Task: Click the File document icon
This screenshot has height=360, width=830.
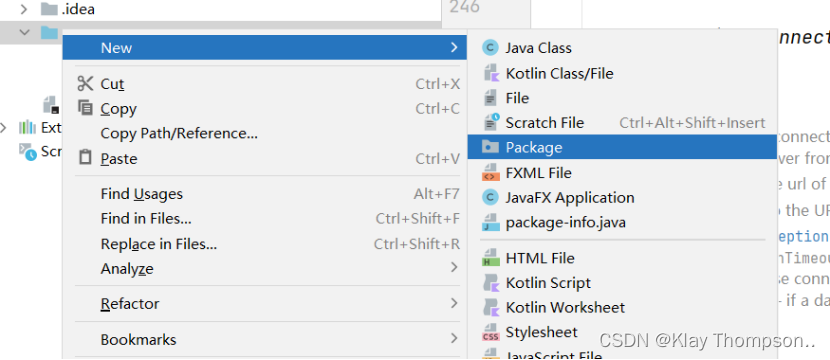Action: point(491,98)
